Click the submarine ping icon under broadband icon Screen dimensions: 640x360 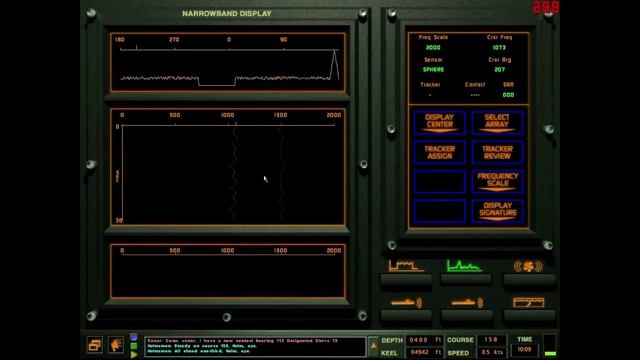[x=406, y=302]
